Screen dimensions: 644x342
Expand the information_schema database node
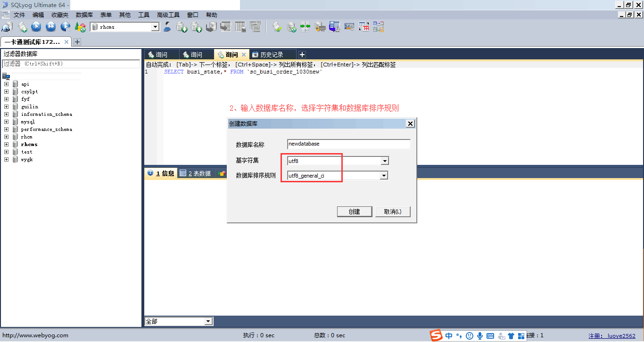tap(7, 114)
